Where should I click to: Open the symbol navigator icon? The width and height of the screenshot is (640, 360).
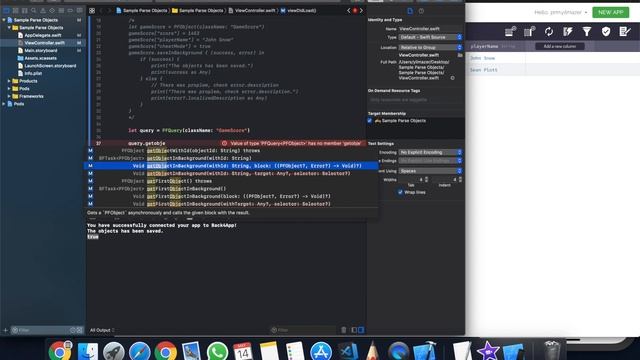pyautogui.click(x=24, y=11)
